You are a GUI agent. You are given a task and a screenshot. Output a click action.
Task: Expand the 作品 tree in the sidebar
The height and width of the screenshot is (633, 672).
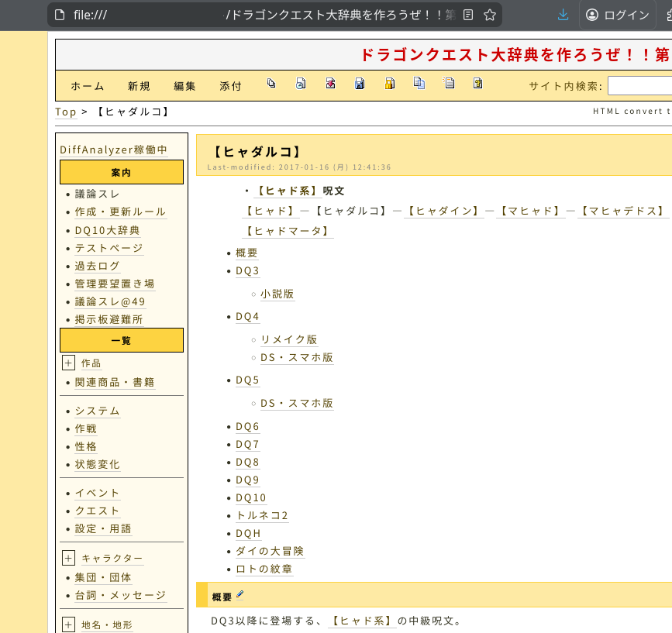69,363
